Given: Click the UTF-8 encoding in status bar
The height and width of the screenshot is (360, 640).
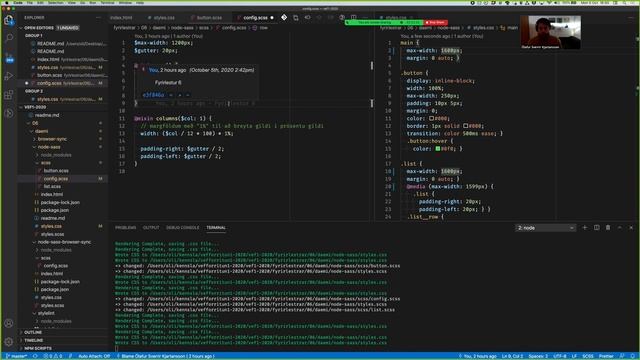Looking at the screenshot, I should [560, 356].
